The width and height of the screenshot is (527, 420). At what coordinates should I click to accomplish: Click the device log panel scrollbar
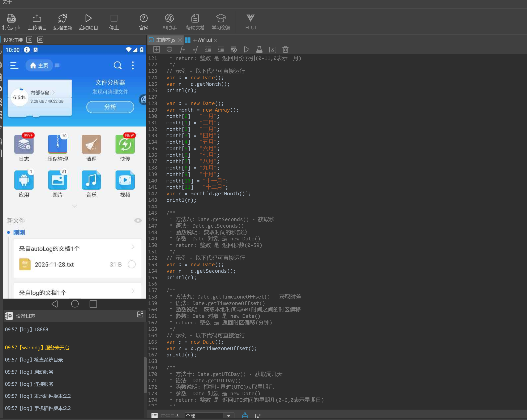click(145, 375)
